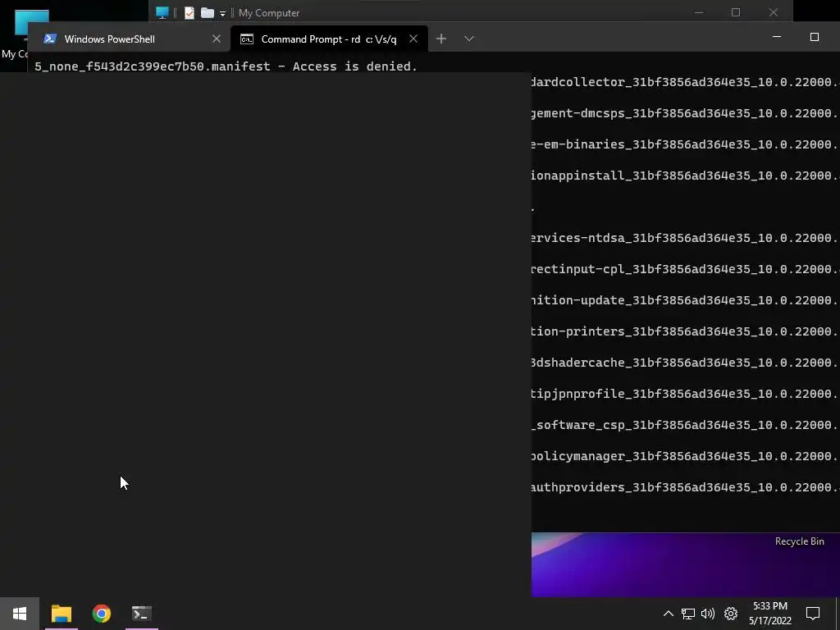This screenshot has height=630, width=840.
Task: Open a new terminal tab
Action: click(441, 39)
